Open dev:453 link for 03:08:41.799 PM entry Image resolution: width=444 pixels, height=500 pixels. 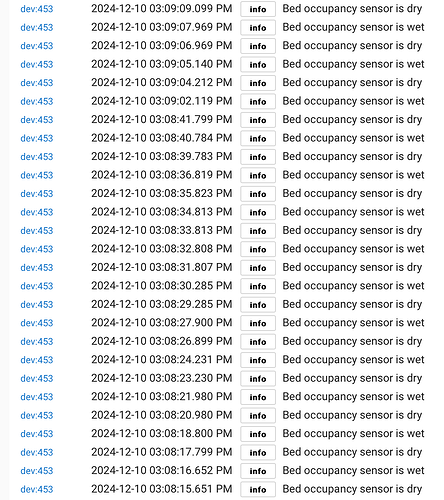point(37,120)
